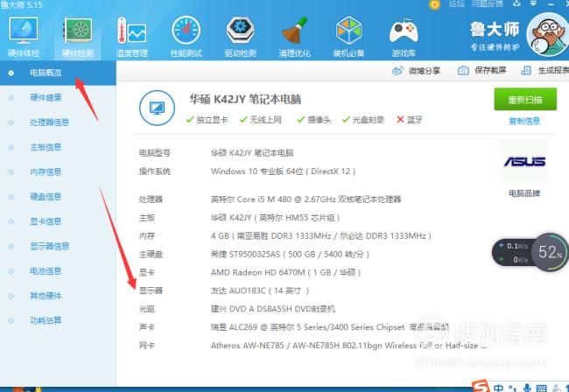Click 生成报表 generate report
The width and height of the screenshot is (569, 392).
tap(544, 71)
